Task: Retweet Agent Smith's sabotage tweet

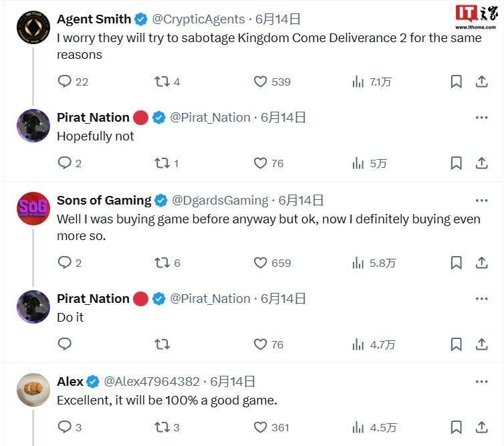Action: point(162,82)
